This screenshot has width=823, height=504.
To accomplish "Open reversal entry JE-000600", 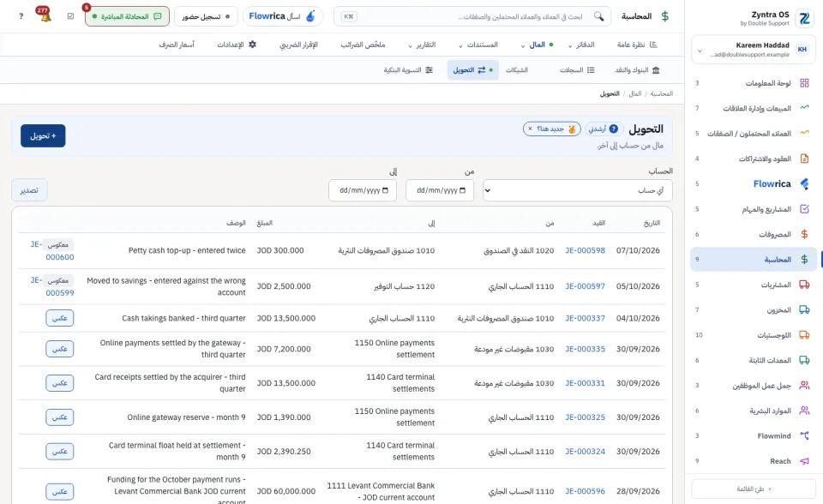I will (59, 257).
